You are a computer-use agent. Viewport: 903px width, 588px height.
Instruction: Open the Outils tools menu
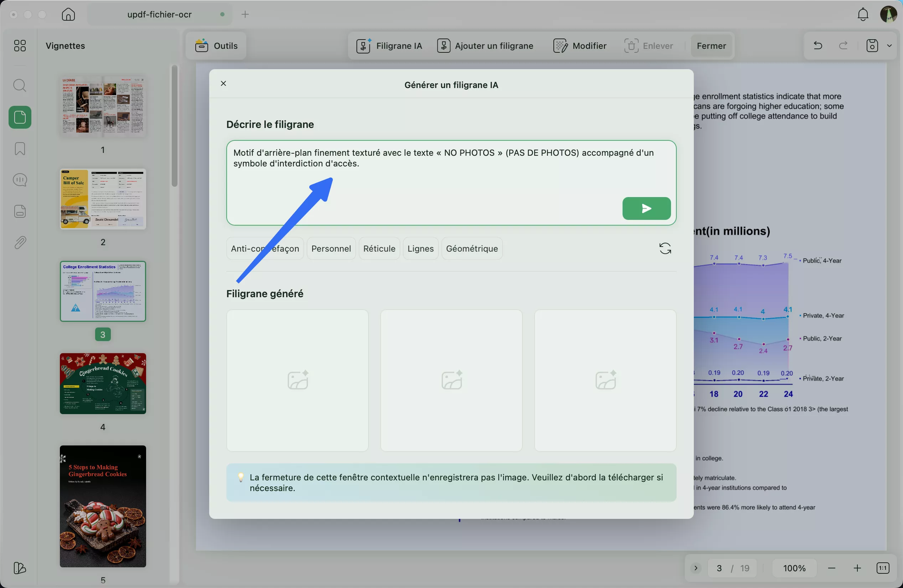pos(216,46)
